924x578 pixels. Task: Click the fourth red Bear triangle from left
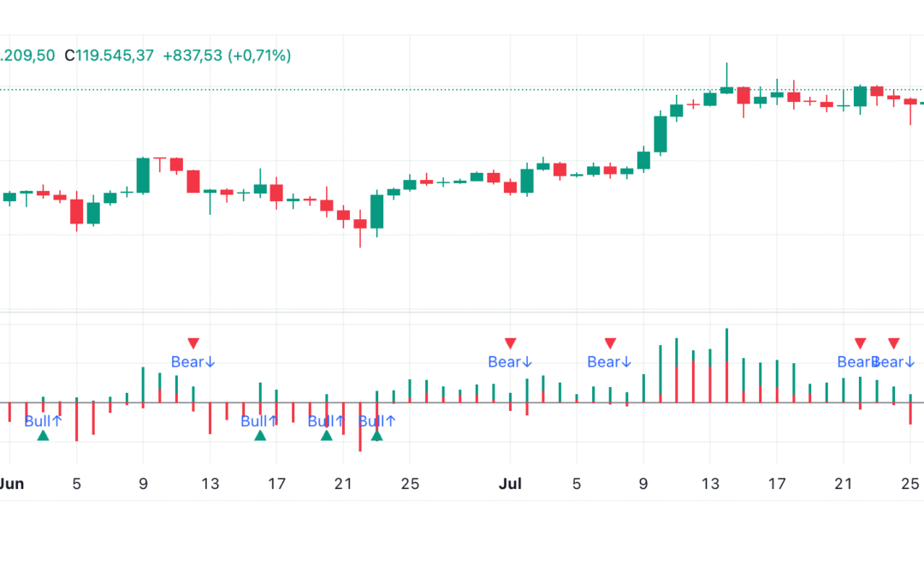860,343
